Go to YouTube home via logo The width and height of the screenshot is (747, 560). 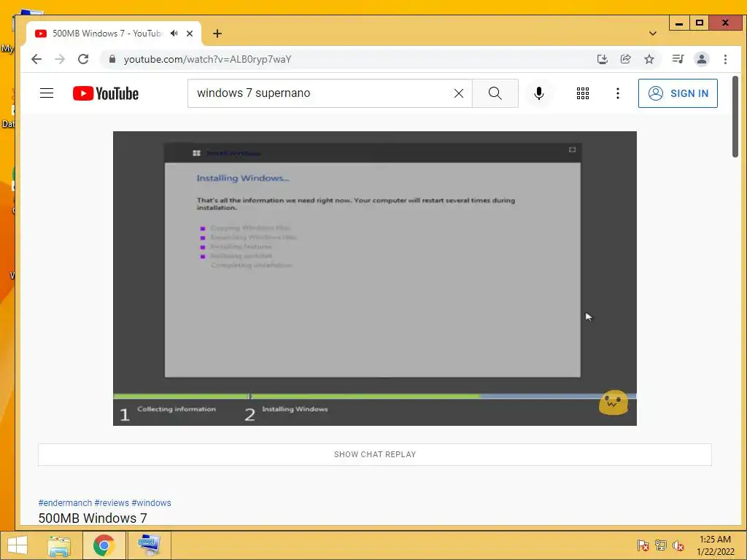tap(106, 93)
